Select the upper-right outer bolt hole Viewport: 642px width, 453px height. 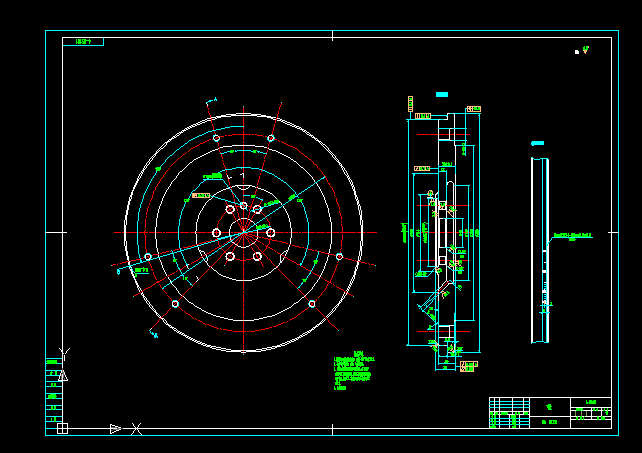click(x=271, y=138)
